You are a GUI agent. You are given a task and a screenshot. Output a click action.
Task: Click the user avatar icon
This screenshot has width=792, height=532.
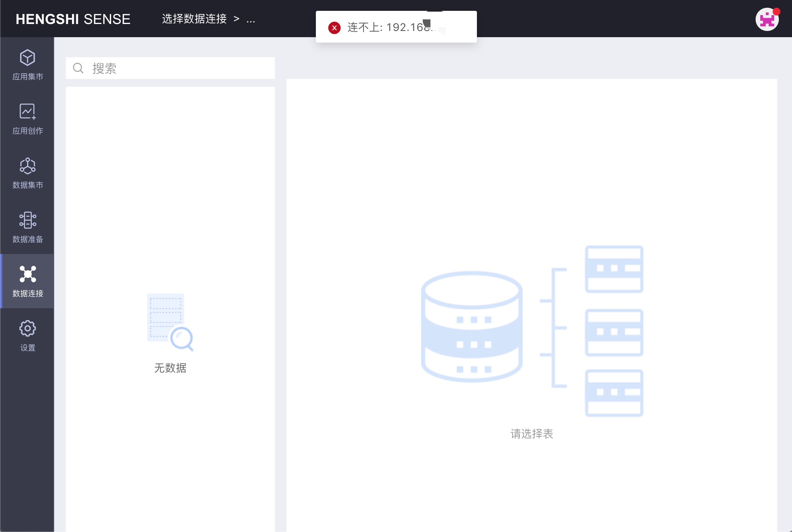(x=767, y=19)
